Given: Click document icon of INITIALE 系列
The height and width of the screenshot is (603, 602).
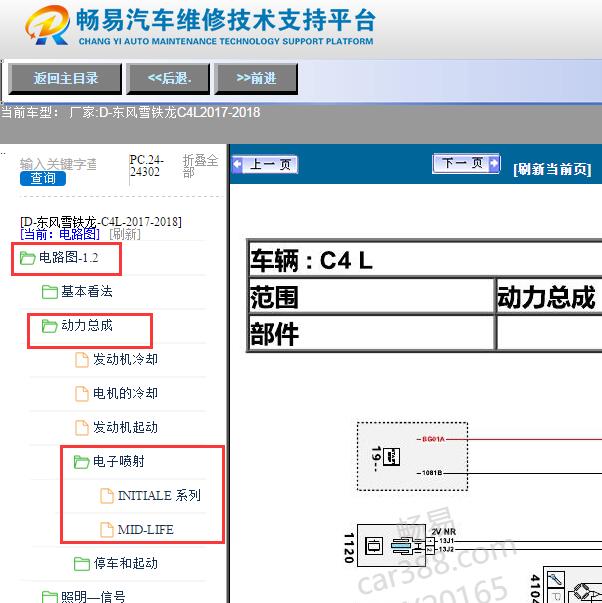Looking at the screenshot, I should click(x=107, y=496).
